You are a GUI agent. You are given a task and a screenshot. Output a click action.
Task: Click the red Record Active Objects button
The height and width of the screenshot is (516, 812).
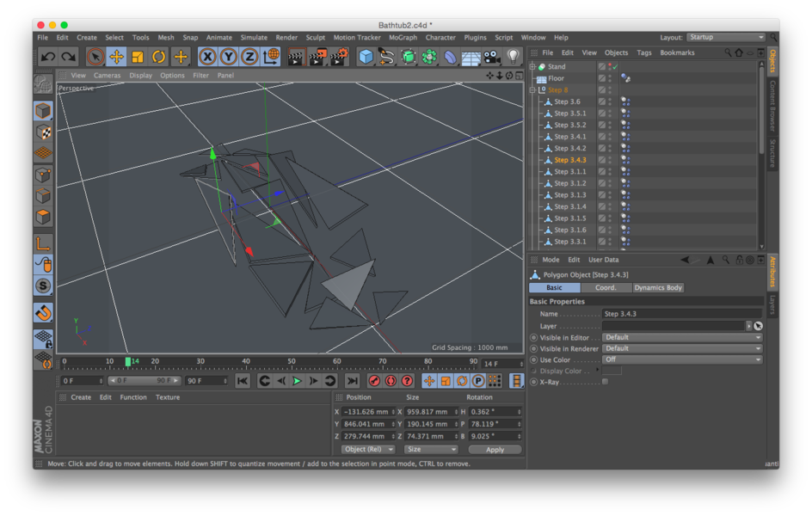(374, 381)
